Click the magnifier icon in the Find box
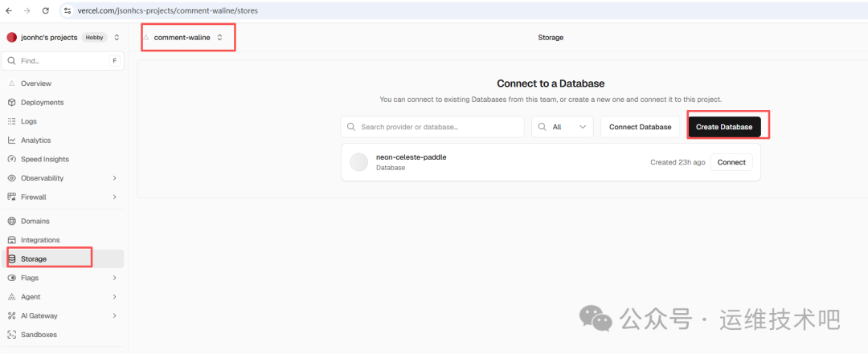This screenshot has width=868, height=354. tap(11, 61)
